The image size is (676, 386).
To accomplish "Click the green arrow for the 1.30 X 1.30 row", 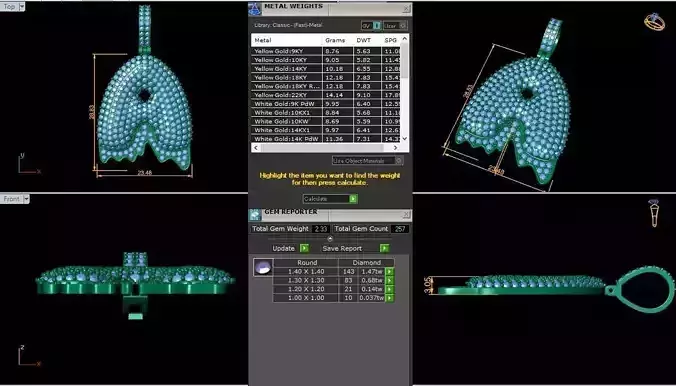I will 389,280.
